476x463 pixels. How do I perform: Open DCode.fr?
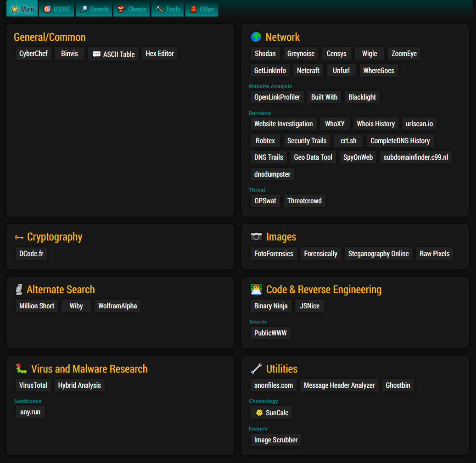click(x=31, y=254)
